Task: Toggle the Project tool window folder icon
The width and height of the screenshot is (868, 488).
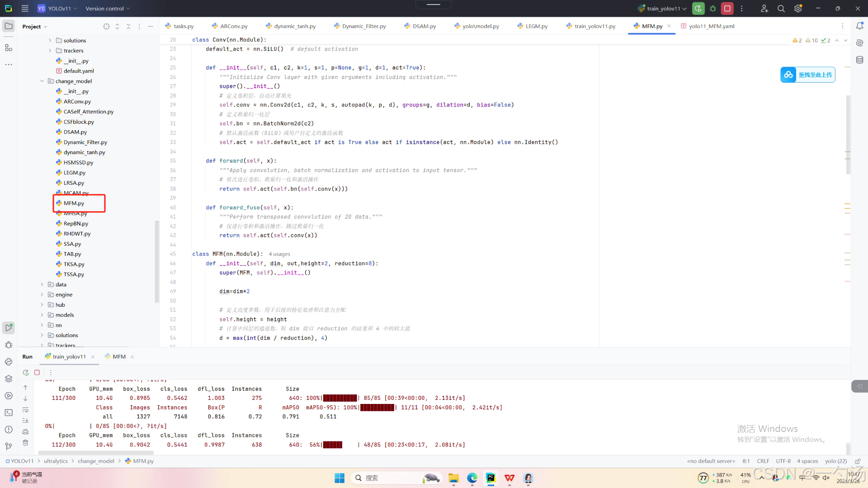Action: (9, 26)
